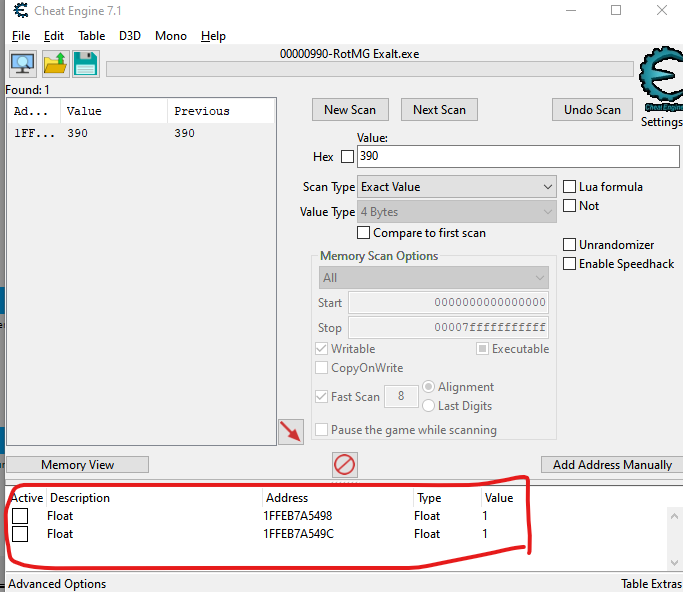
Task: Open the Table menu
Action: click(91, 36)
